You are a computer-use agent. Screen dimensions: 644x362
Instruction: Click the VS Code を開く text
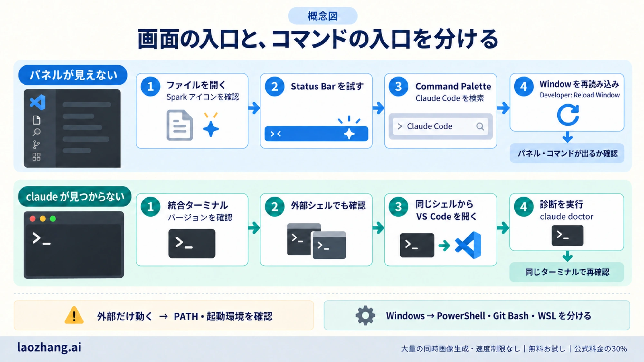(446, 217)
